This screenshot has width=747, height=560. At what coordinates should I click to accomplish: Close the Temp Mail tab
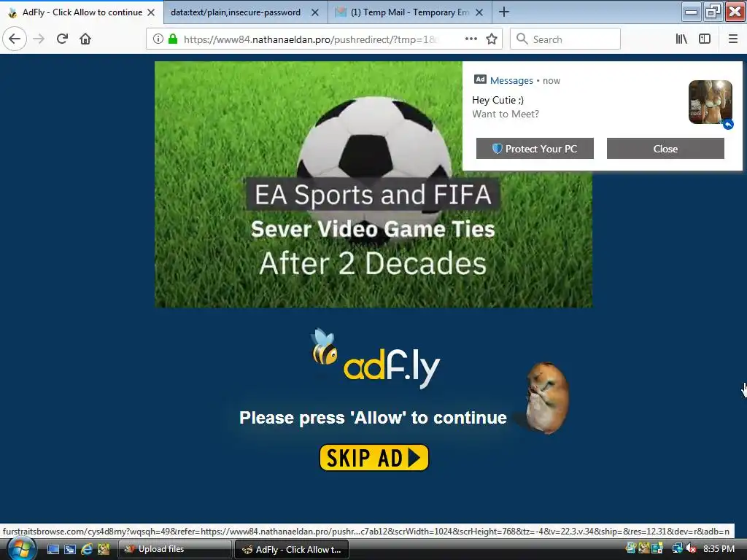tap(479, 12)
